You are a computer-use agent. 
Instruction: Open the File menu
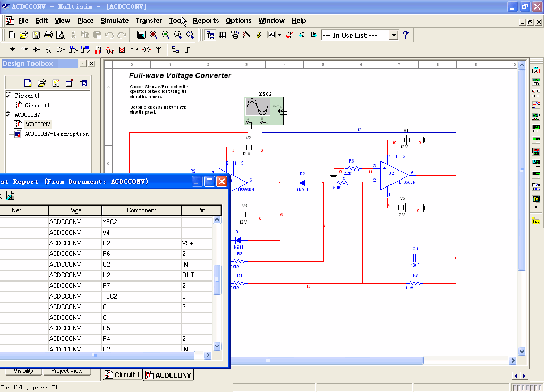23,21
